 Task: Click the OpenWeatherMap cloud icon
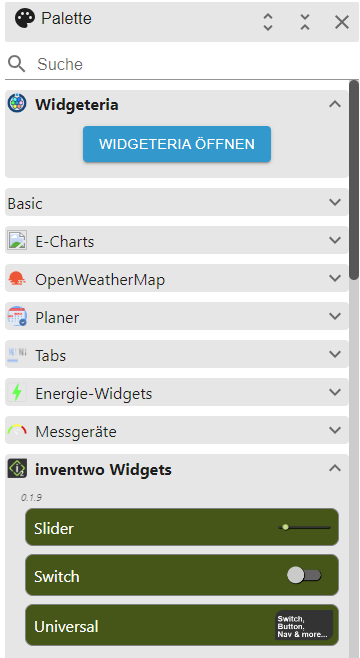coord(17,278)
